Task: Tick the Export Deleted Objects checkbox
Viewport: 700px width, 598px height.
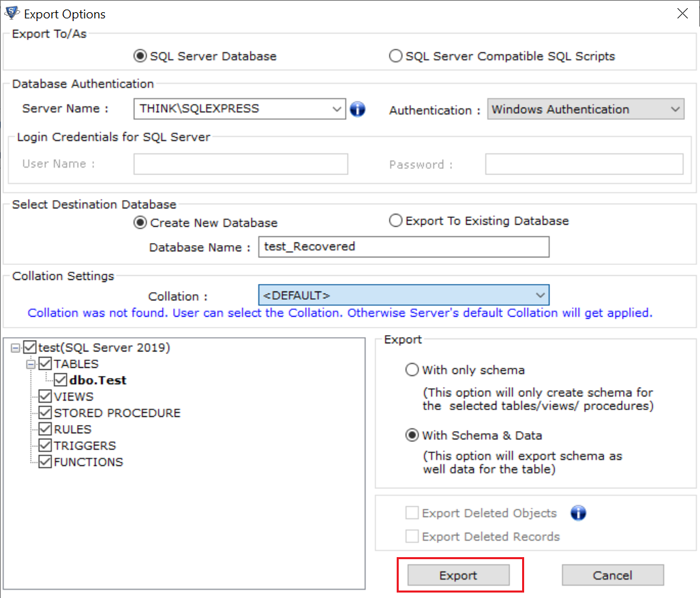Action: point(412,513)
